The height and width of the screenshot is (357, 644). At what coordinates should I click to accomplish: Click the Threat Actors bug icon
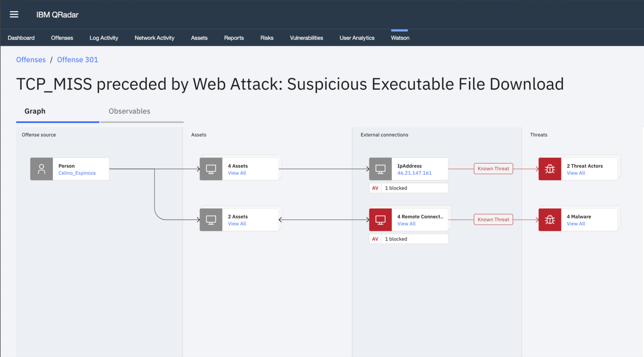tap(550, 169)
